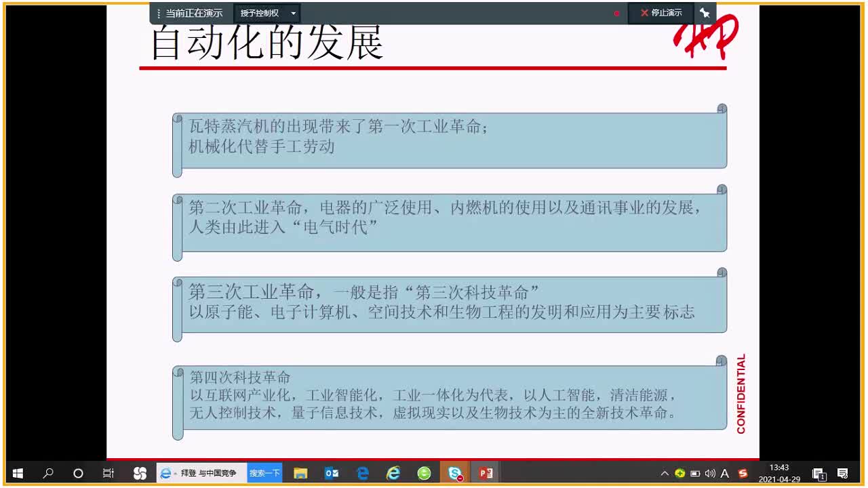Open the Sogou input method icon in the tray

(x=743, y=473)
